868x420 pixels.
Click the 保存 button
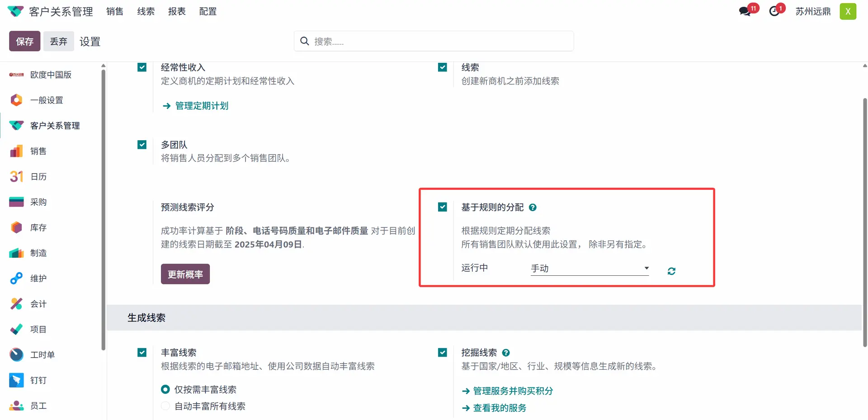point(25,41)
